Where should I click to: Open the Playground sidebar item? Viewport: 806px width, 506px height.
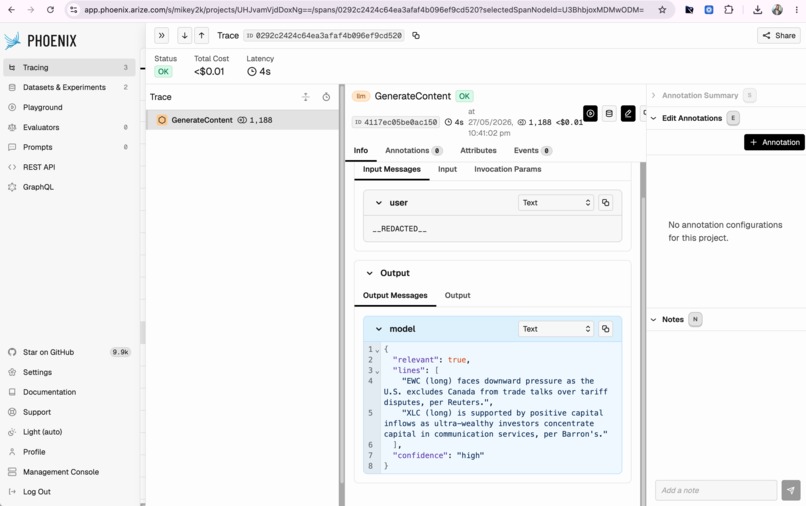click(69, 107)
